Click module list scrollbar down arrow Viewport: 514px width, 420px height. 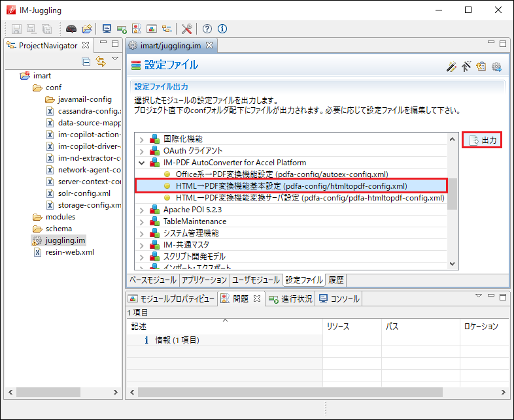[453, 264]
